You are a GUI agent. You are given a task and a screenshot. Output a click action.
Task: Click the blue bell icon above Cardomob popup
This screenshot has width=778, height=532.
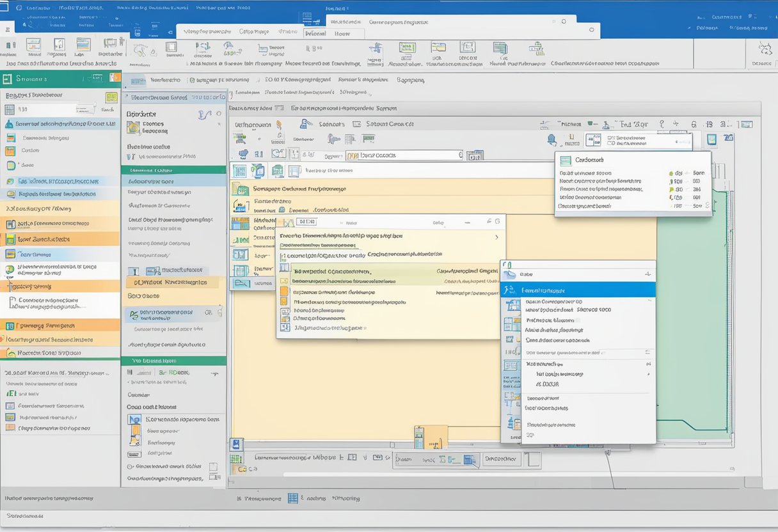(552, 139)
